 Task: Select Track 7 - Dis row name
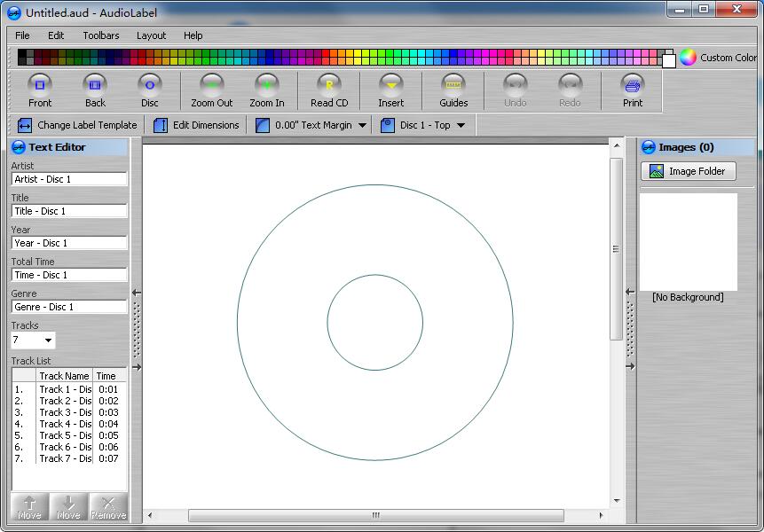pyautogui.click(x=66, y=458)
